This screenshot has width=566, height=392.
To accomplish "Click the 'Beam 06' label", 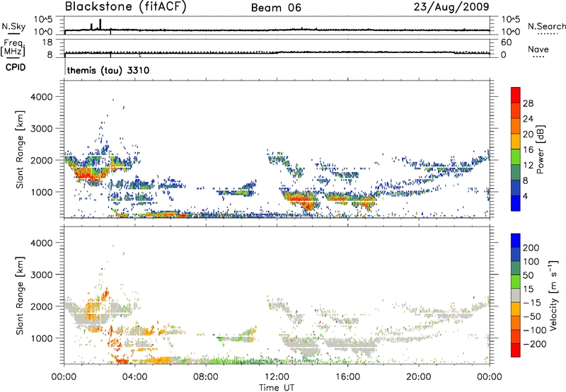I will [x=276, y=8].
